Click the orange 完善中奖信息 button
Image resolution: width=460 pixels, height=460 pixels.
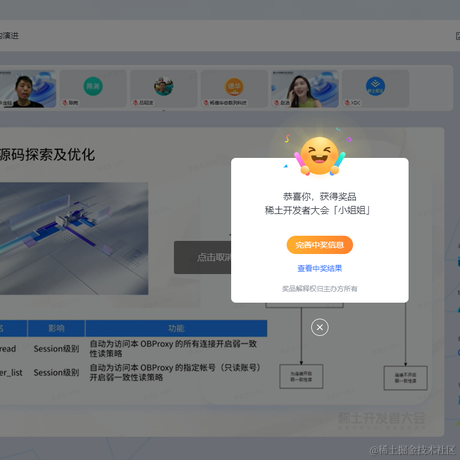[320, 245]
